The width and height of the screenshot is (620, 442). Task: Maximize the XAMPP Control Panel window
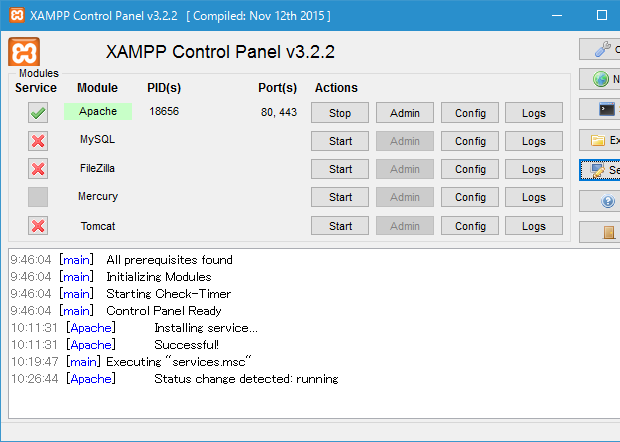(602, 15)
